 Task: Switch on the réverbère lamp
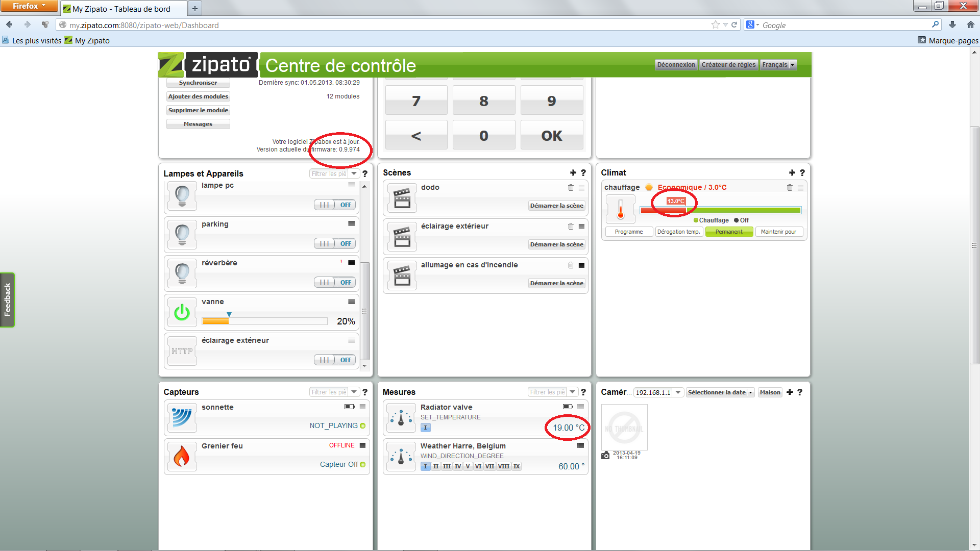click(x=334, y=283)
